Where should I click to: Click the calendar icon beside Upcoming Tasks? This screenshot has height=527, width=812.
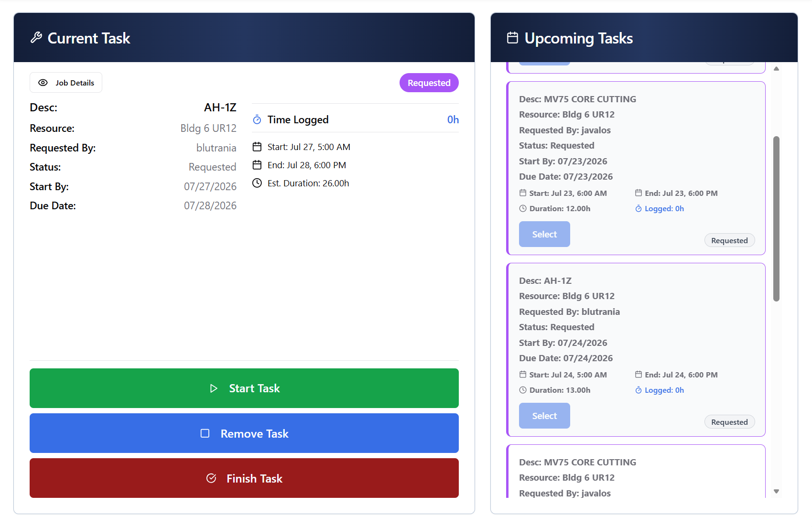[x=512, y=38]
